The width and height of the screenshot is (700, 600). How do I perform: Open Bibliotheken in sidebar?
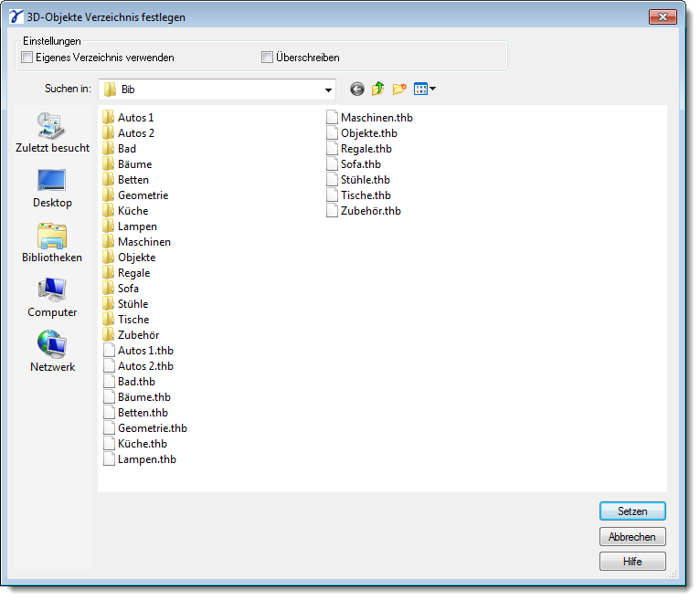pos(52,243)
